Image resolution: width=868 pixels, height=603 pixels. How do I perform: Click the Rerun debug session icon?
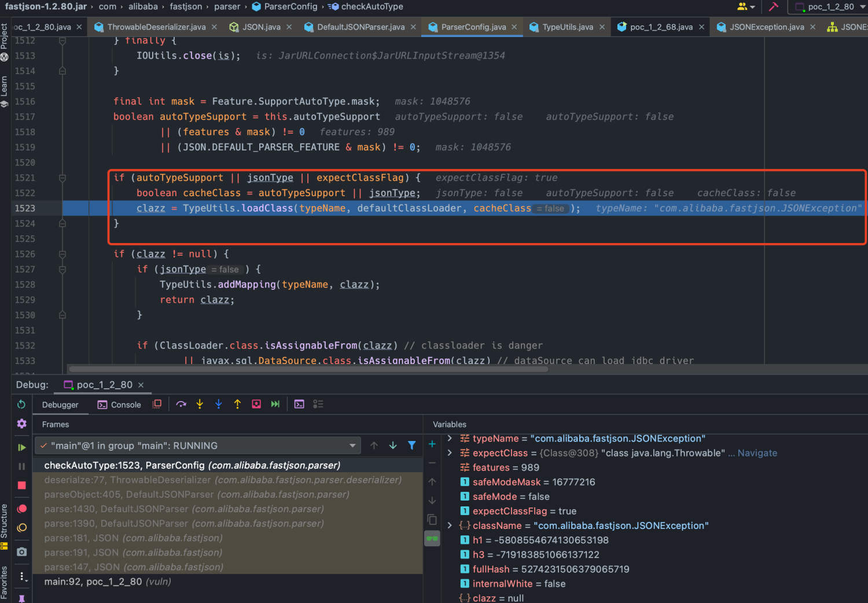click(x=21, y=405)
